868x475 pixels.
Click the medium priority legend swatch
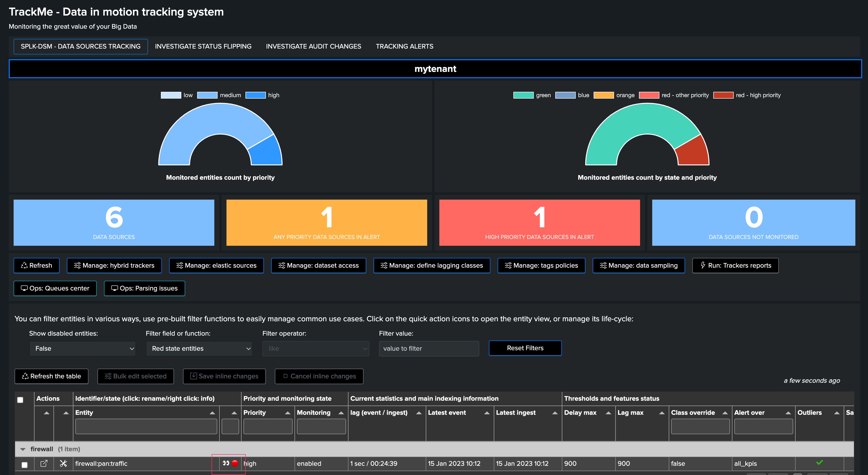point(207,95)
